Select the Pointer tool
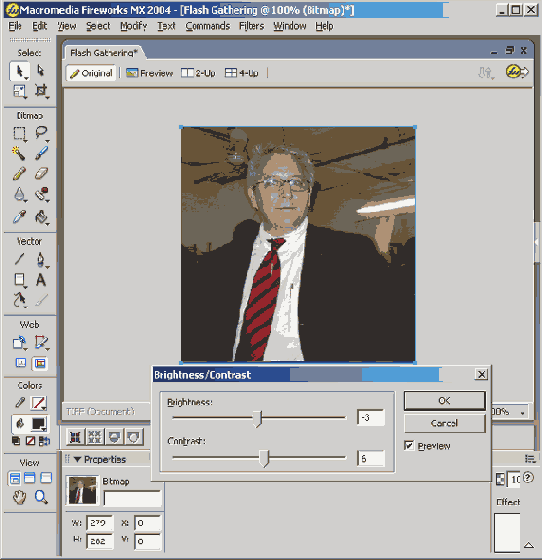Viewport: 542px width, 560px height. 19,71
